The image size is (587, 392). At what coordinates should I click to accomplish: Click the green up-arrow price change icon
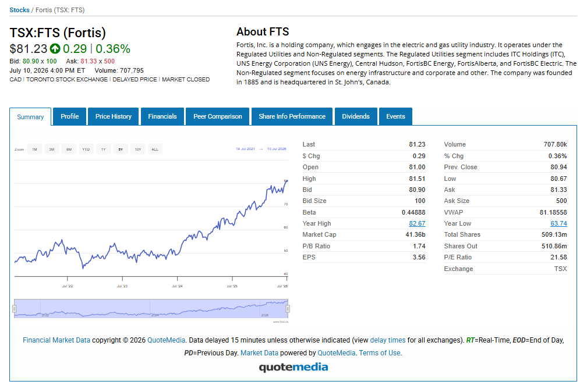(55, 49)
